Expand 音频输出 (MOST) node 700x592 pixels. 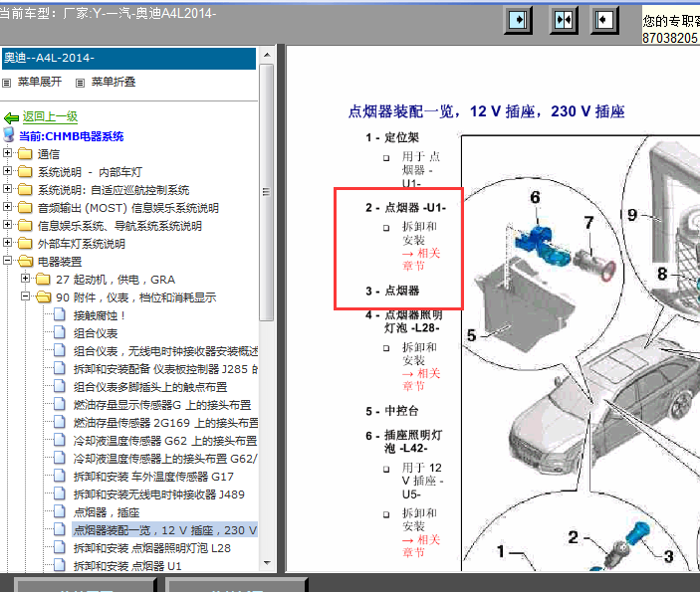coord(7,207)
